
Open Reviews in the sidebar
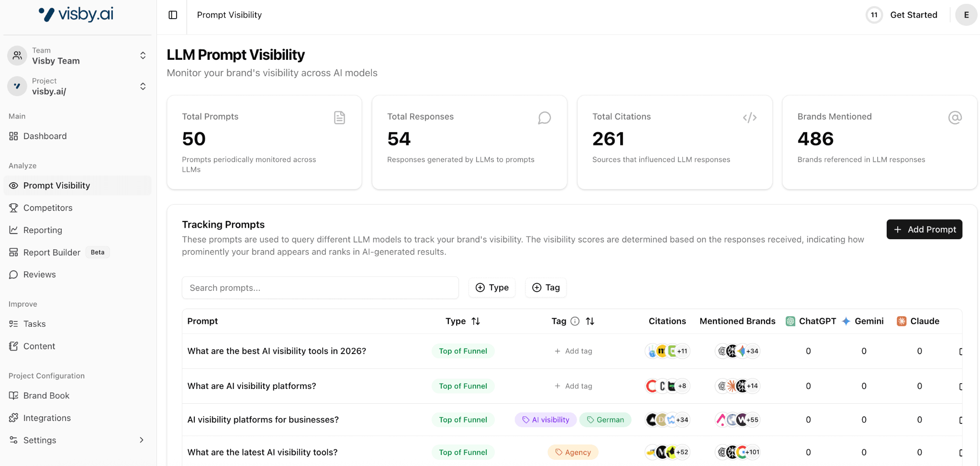coord(77,275)
